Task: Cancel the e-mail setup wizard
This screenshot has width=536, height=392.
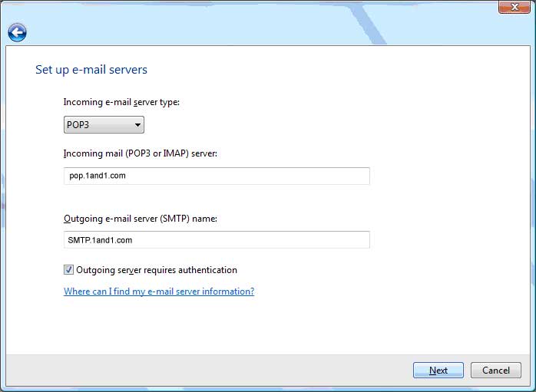Action: (x=495, y=371)
